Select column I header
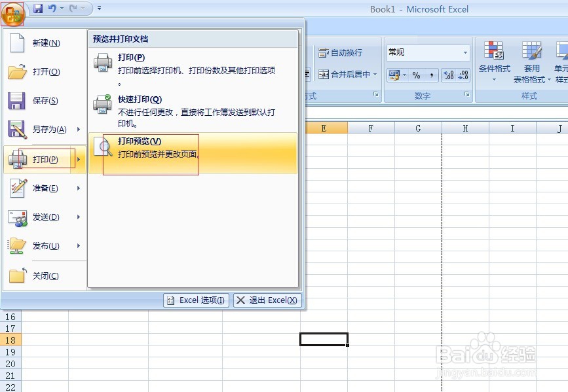Screen dimensions: 568x392 512,128
